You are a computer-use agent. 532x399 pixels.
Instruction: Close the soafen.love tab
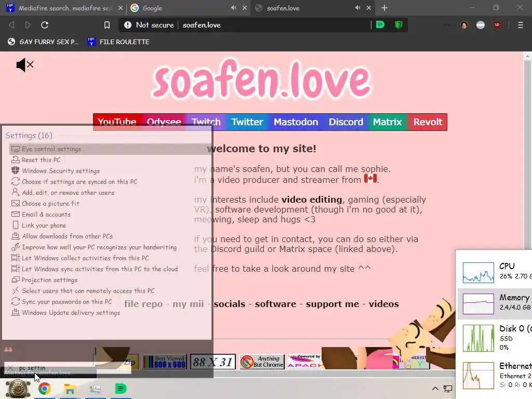click(369, 8)
